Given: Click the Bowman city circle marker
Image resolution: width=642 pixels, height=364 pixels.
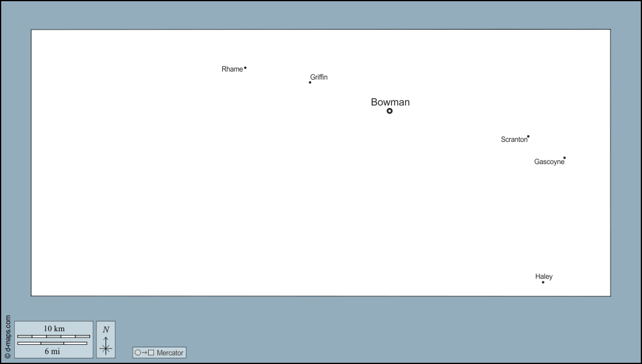Looking at the screenshot, I should (x=390, y=111).
